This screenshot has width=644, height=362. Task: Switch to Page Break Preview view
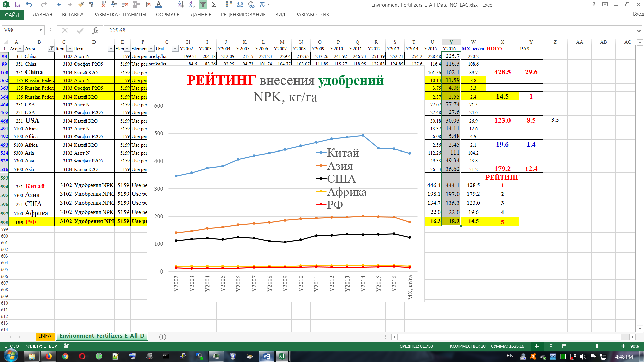pos(565,346)
